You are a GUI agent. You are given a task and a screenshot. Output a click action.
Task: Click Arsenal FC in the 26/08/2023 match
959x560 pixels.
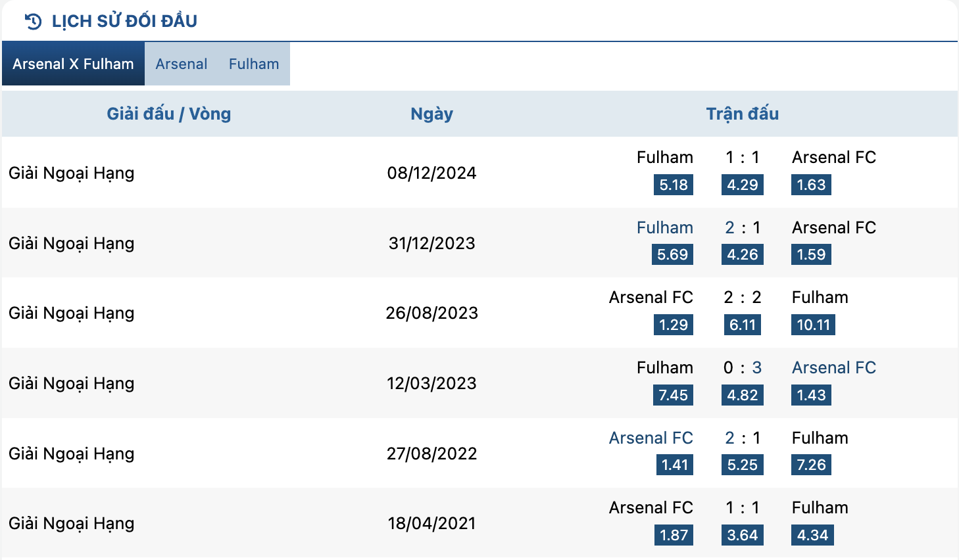tap(651, 297)
